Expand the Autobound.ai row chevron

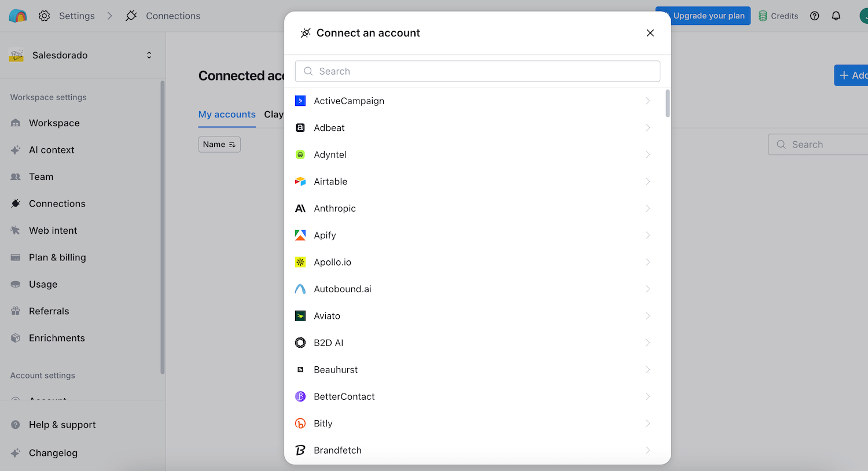(648, 289)
